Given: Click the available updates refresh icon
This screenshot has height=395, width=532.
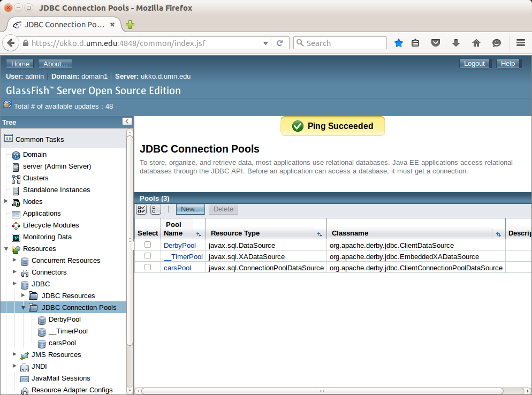Looking at the screenshot, I should [7, 105].
